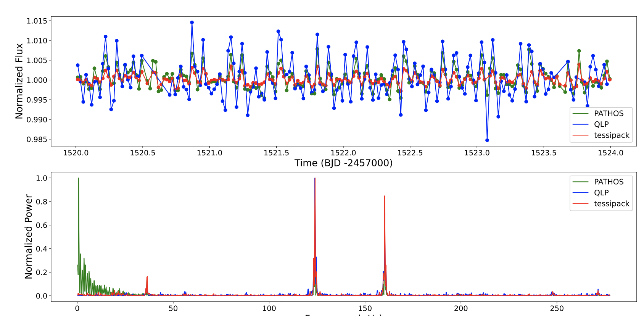Click tessipack label in the flux plot legend
Viewport: 644px width, 316px height.
click(612, 135)
